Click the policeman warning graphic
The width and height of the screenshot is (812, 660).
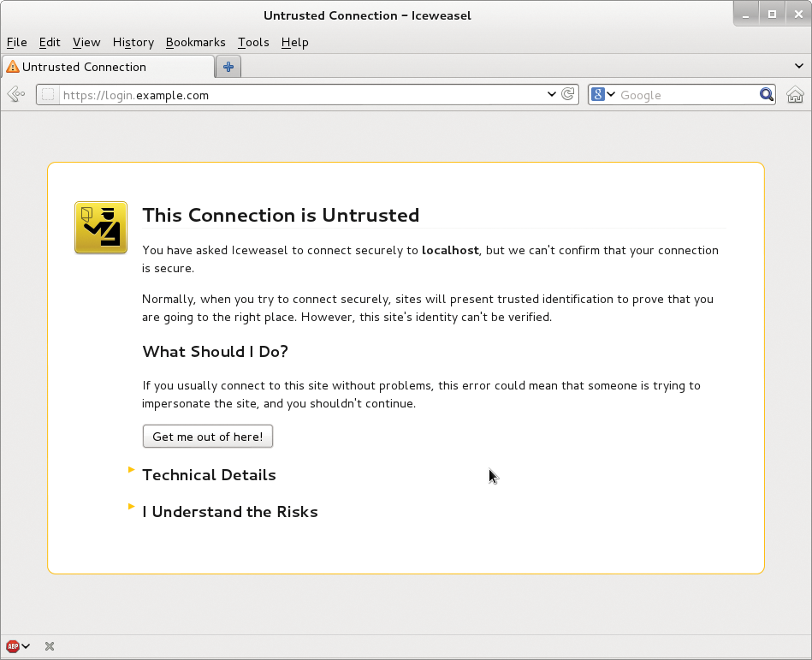pyautogui.click(x=100, y=227)
